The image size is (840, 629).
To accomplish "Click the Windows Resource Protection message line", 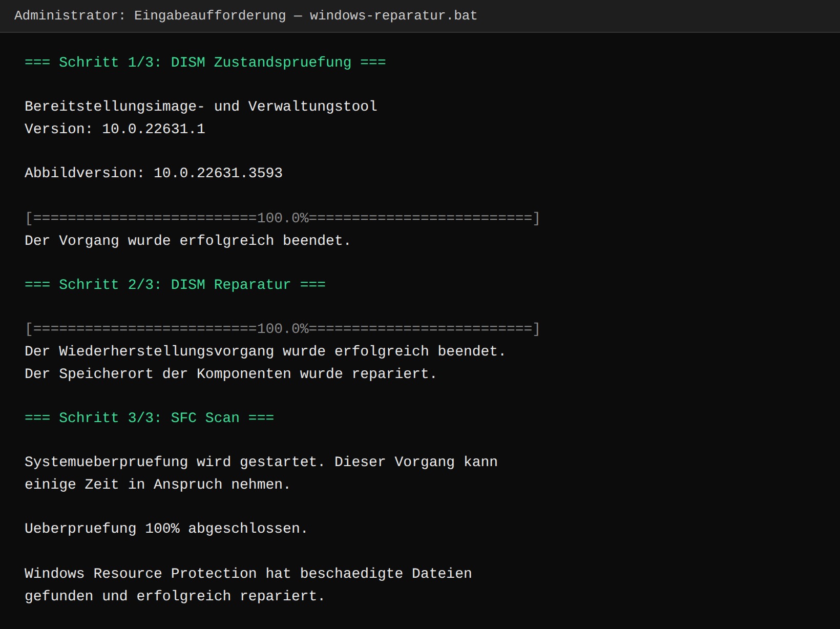I will click(x=248, y=573).
